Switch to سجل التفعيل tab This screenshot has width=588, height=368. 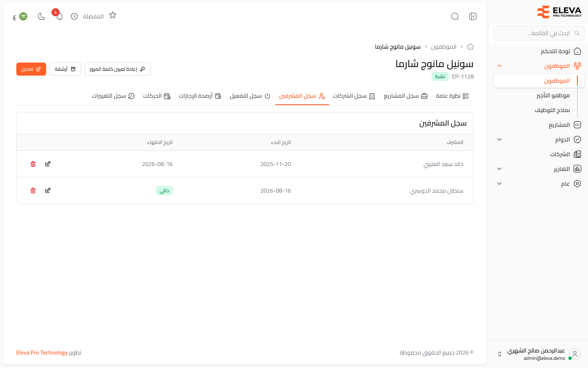click(250, 96)
